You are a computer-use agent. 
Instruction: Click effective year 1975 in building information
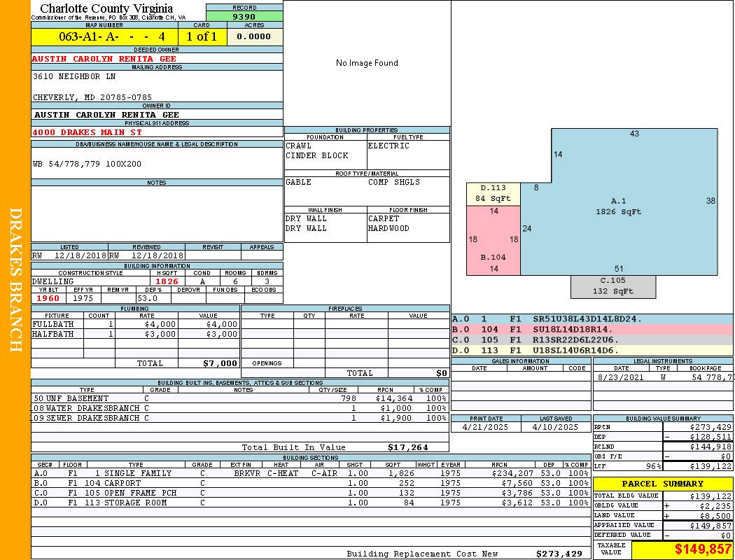pyautogui.click(x=83, y=298)
